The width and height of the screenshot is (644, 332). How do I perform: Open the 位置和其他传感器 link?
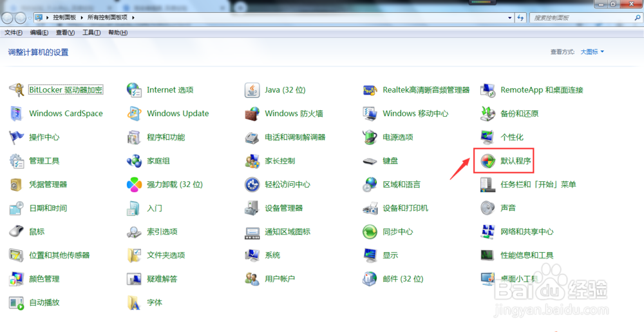click(x=59, y=255)
